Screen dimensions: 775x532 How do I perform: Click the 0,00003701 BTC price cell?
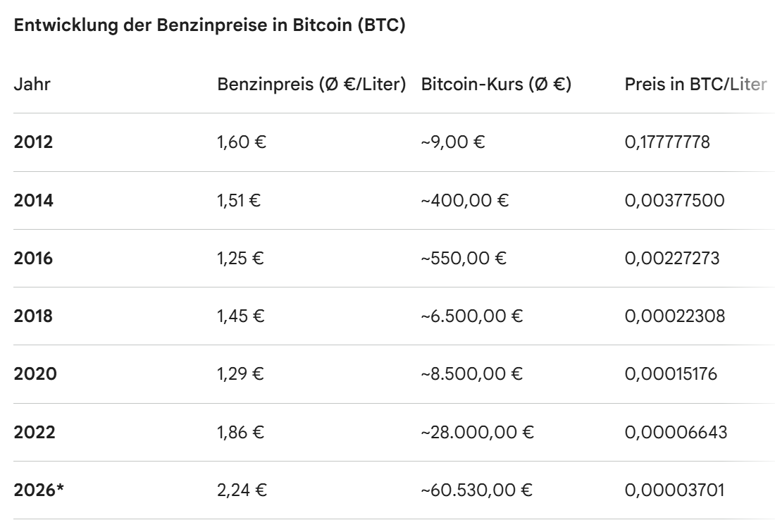point(674,490)
